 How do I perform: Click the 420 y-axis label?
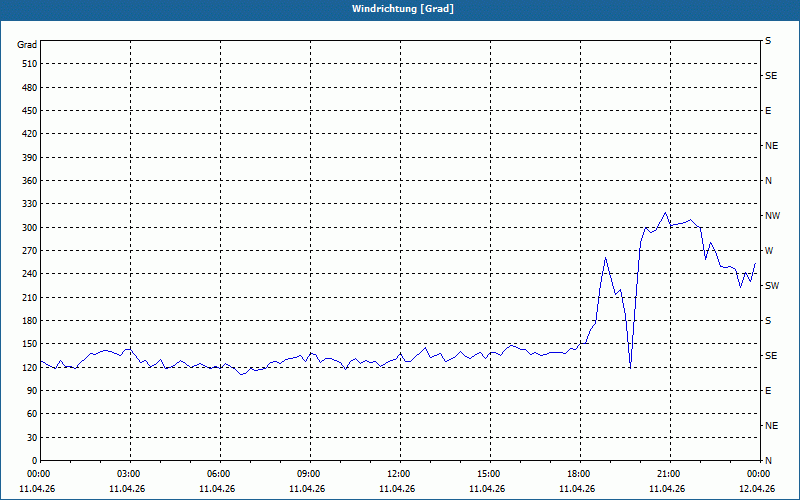click(30, 134)
